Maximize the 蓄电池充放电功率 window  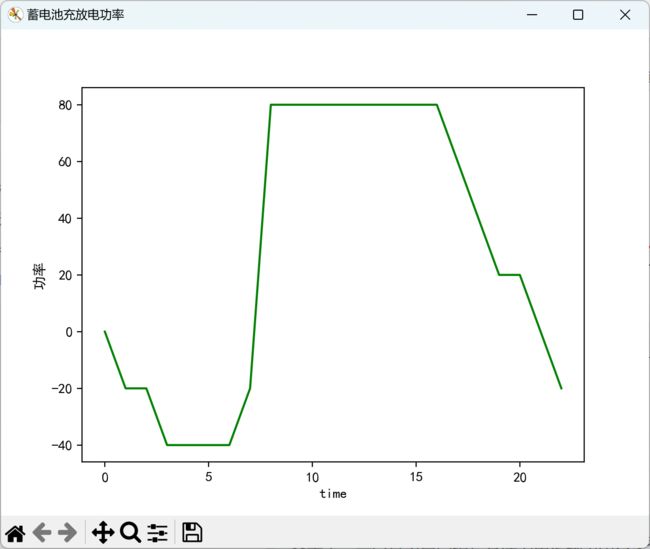(578, 15)
